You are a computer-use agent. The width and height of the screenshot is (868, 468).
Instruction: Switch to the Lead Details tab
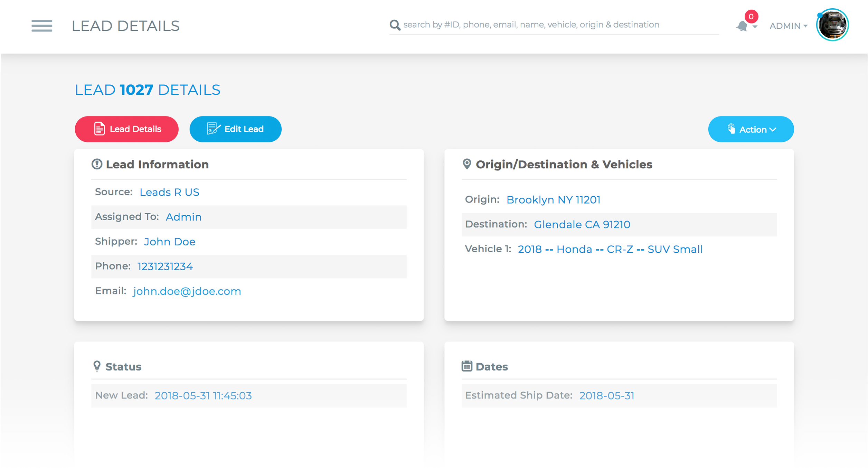pyautogui.click(x=126, y=129)
